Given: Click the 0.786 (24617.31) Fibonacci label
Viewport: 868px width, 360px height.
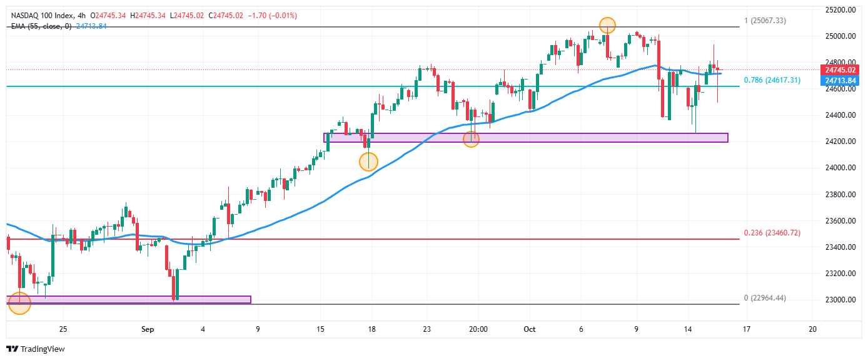Looking at the screenshot, I should (x=772, y=81).
